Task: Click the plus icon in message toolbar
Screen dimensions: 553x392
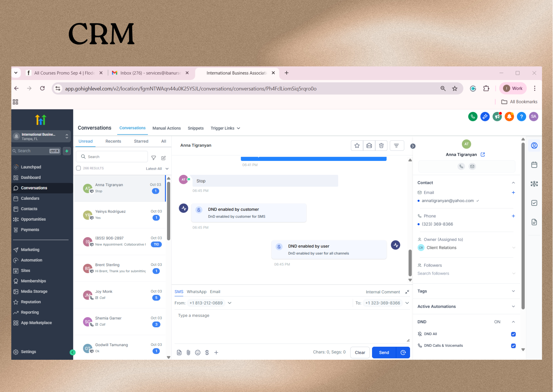Action: click(x=216, y=352)
